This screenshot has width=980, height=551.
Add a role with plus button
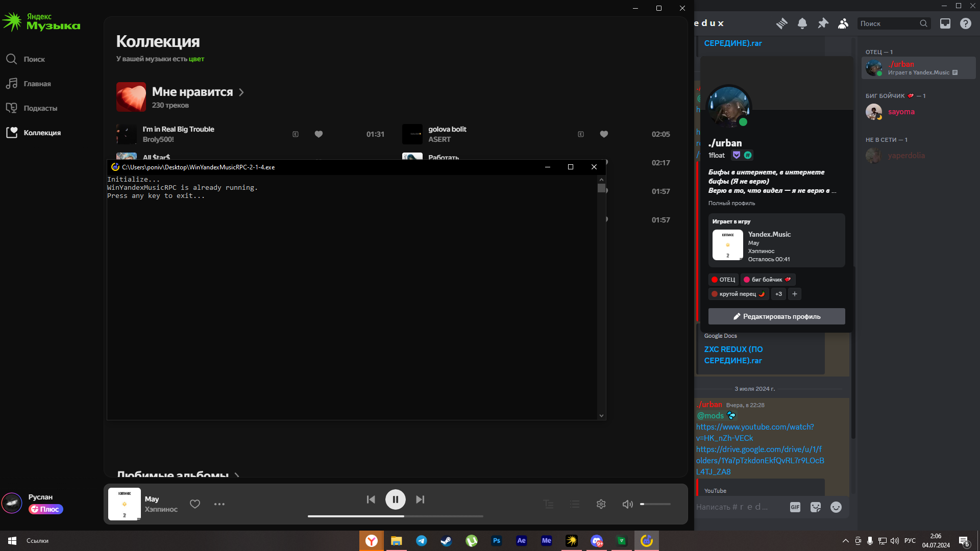point(795,294)
